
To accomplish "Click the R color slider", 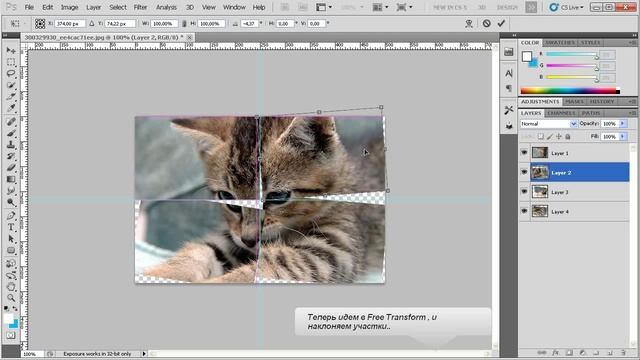I will coord(571,54).
